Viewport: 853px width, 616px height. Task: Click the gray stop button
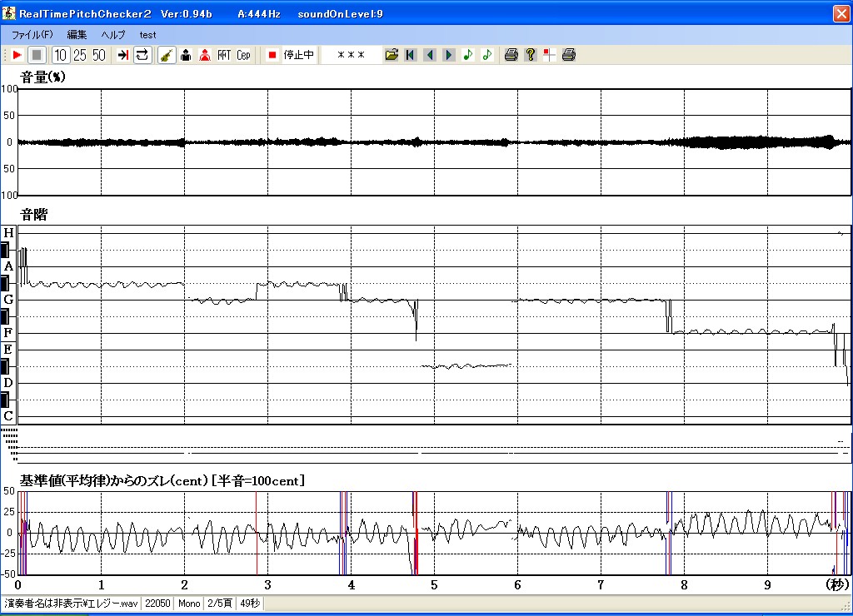coord(37,55)
